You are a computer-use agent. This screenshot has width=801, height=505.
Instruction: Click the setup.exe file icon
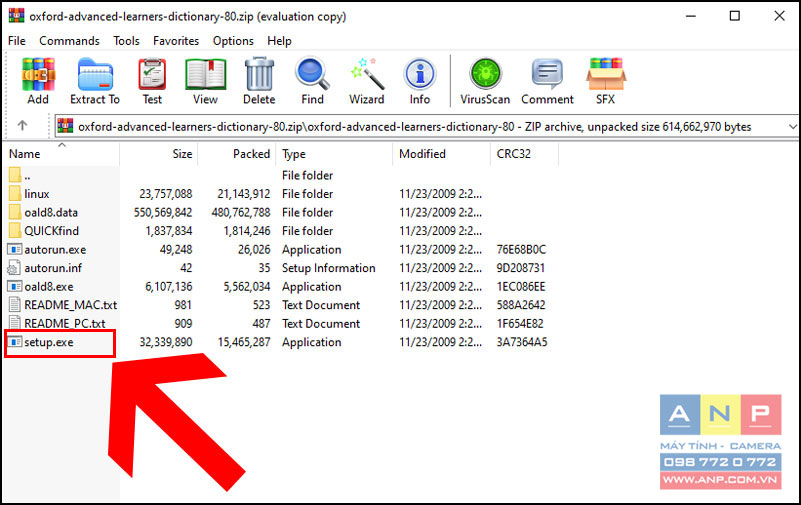tap(14, 342)
